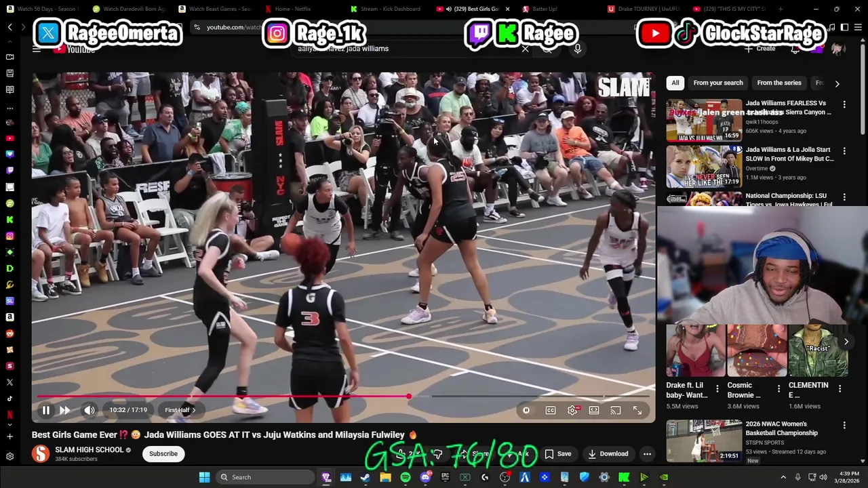Screen dimensions: 868x488
Task: Select the From your search chip
Action: 718,83
